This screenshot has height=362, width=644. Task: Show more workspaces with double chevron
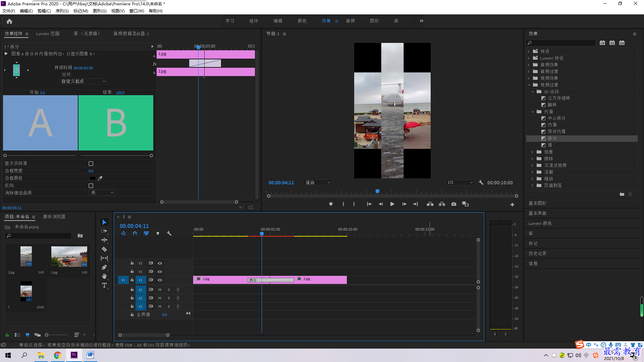coord(422,21)
